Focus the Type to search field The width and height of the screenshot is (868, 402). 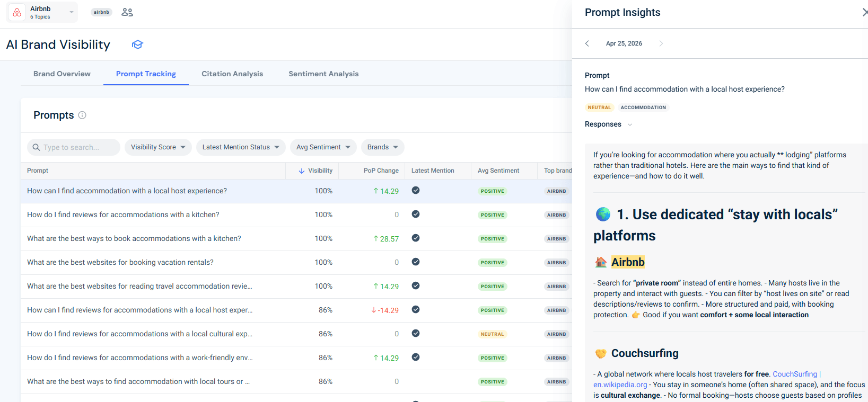coord(74,147)
